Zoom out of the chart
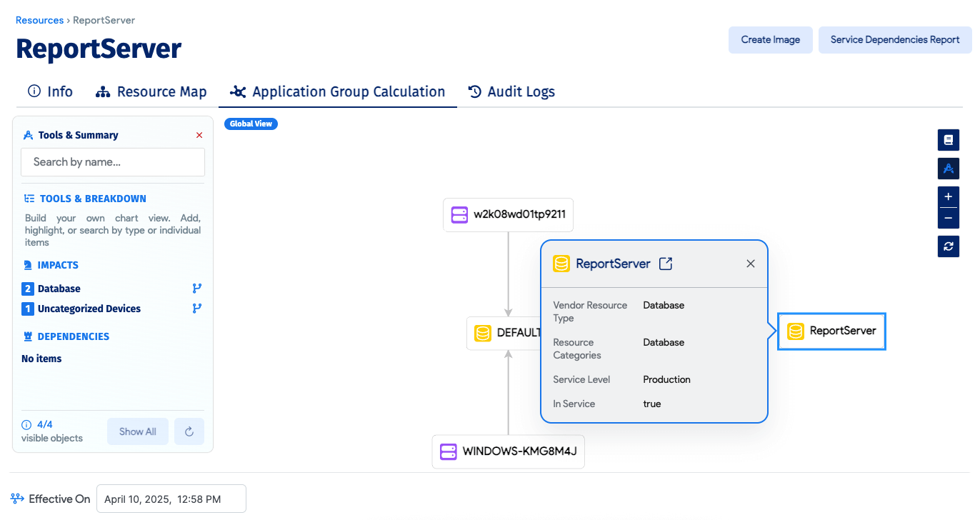This screenshot has height=520, width=980. click(x=948, y=218)
